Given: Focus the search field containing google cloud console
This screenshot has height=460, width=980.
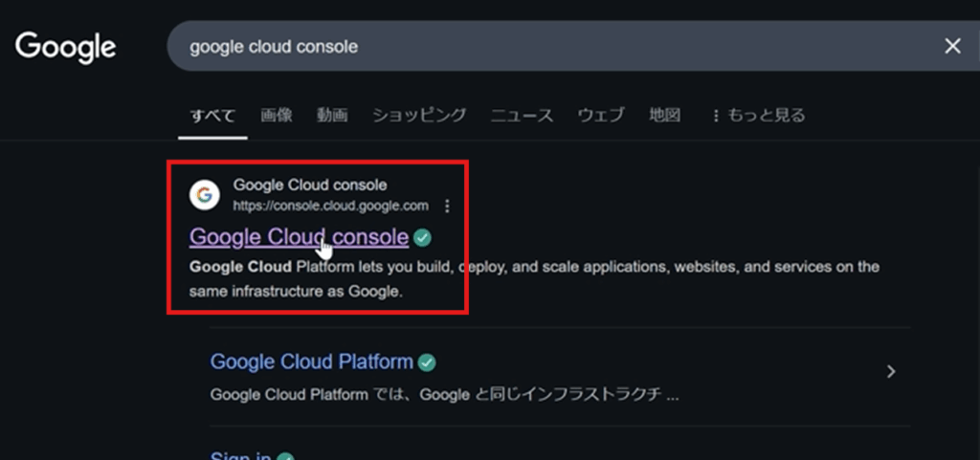Looking at the screenshot, I should pos(536,46).
